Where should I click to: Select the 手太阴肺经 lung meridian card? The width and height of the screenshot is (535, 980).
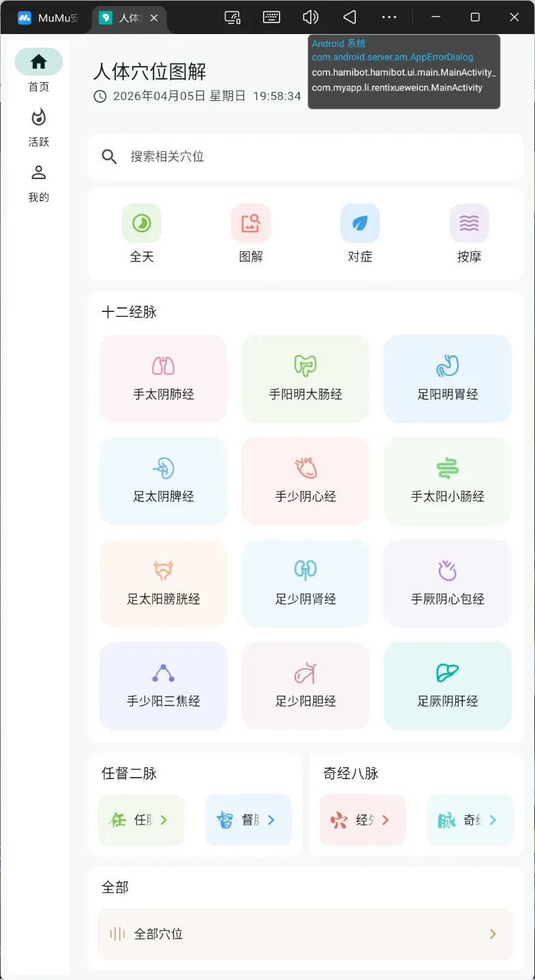click(164, 379)
